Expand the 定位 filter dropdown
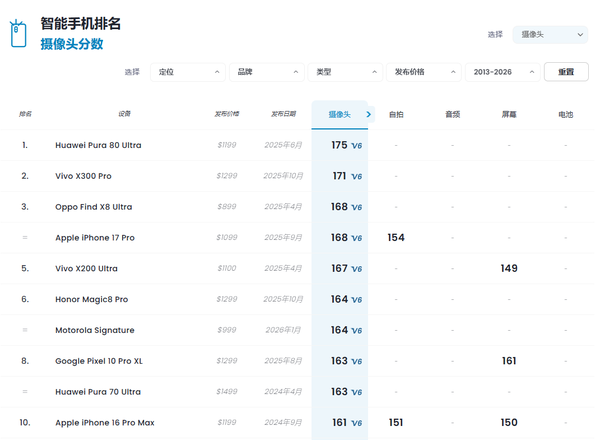600x440 pixels. (187, 72)
